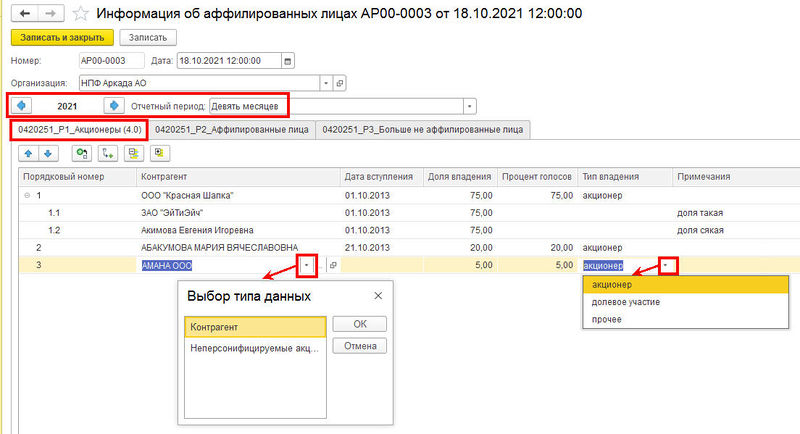The height and width of the screenshot is (434, 800).
Task: Click the forward navigation arrow in header
Action: pyautogui.click(x=50, y=14)
